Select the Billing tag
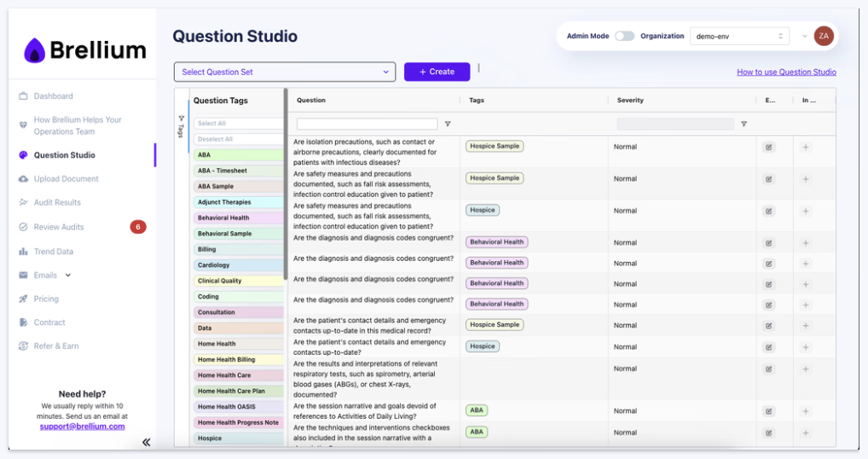The image size is (868, 459). 239,250
